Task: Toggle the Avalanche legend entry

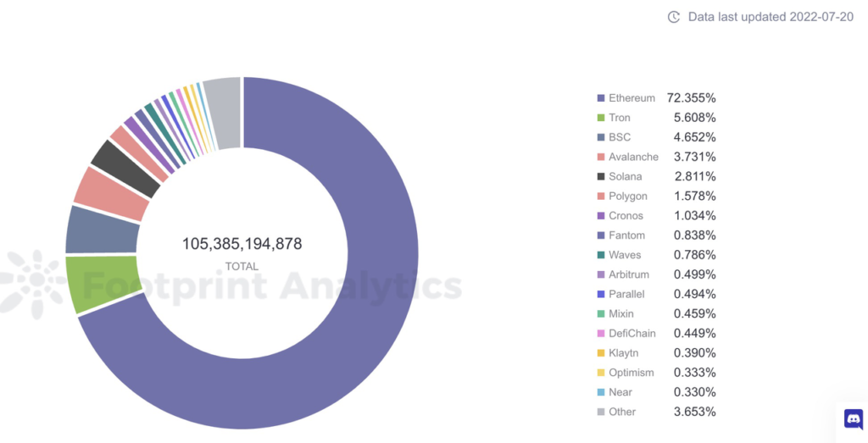Action: point(657,157)
